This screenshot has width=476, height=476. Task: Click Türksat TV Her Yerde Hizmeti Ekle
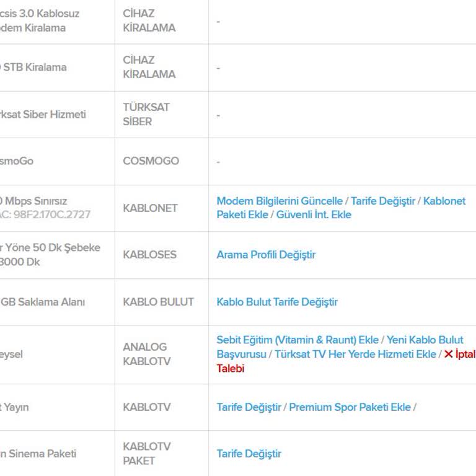pyautogui.click(x=355, y=354)
